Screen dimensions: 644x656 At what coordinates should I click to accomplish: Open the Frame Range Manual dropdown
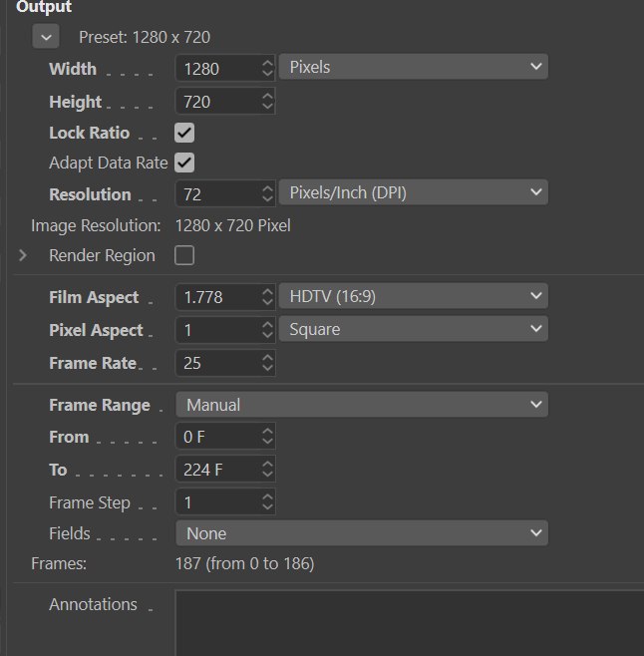point(362,405)
